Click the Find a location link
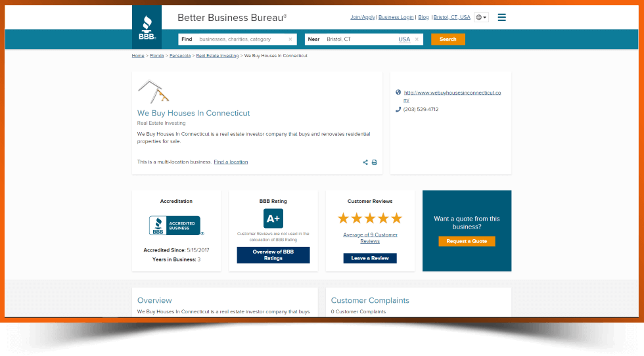The width and height of the screenshot is (644, 356). coord(231,162)
